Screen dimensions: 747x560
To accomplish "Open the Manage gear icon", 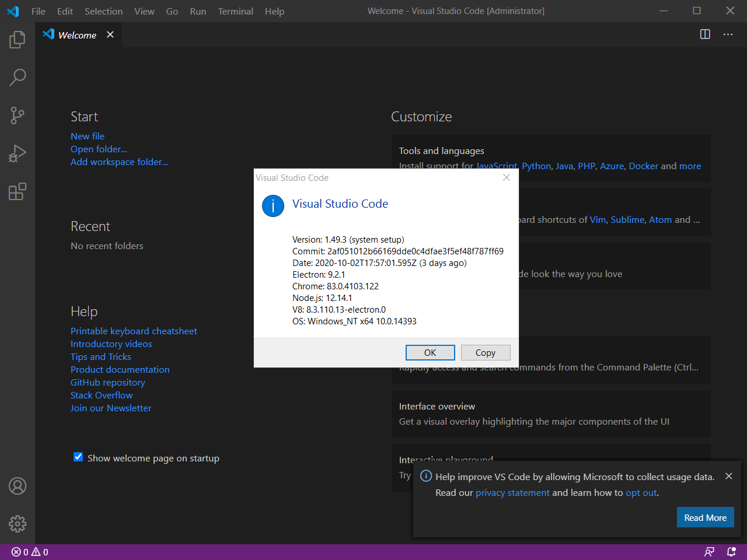I will tap(18, 523).
